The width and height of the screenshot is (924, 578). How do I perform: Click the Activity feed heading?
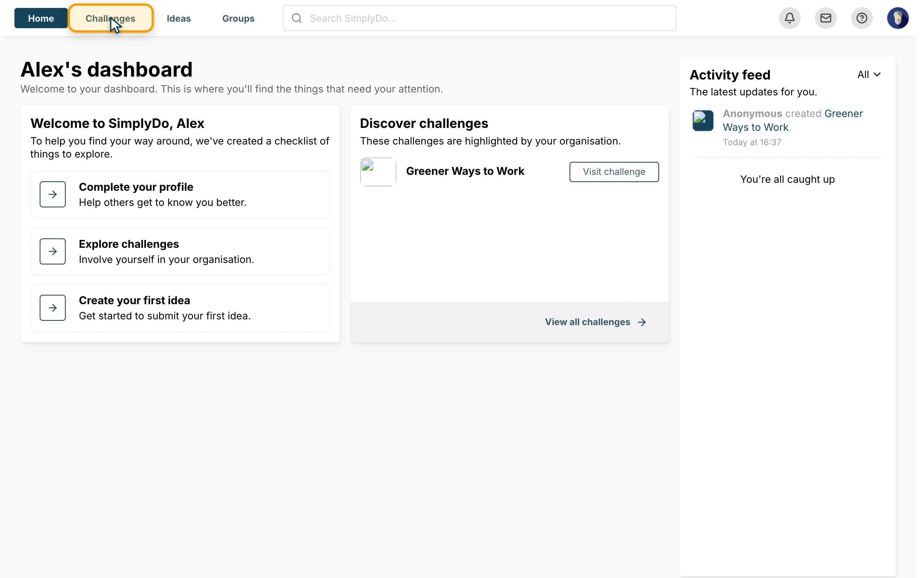tap(730, 74)
